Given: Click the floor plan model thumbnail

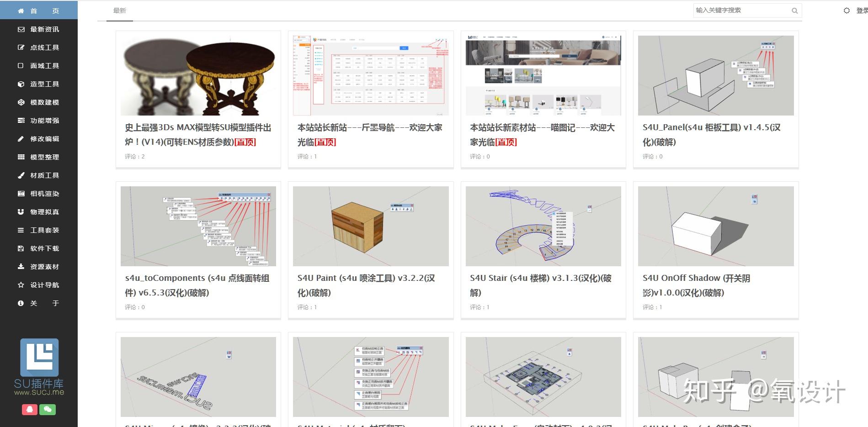Looking at the screenshot, I should tap(543, 377).
